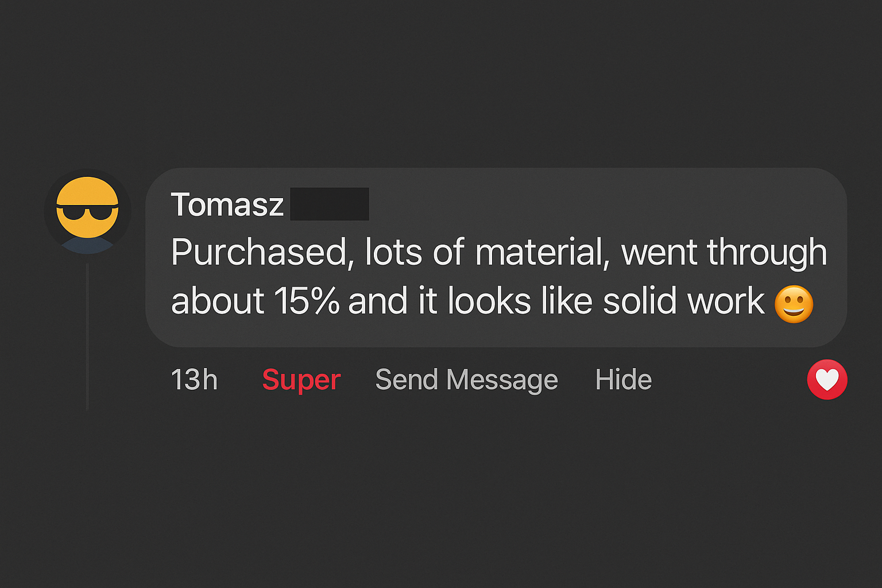882x588 pixels.
Task: Click the blacked-out surname block
Action: (330, 204)
